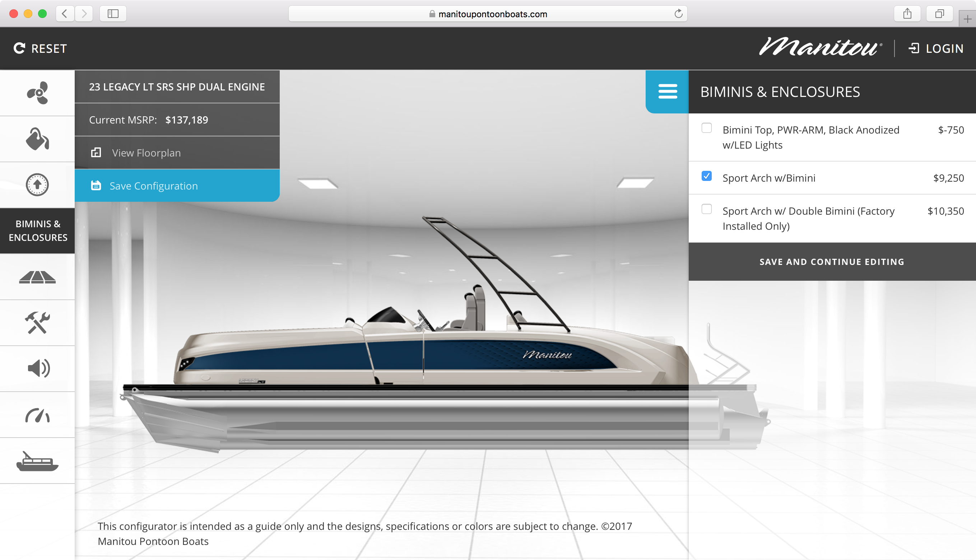This screenshot has height=560, width=976.
Task: Open the paint bucket colors category
Action: pos(37,139)
